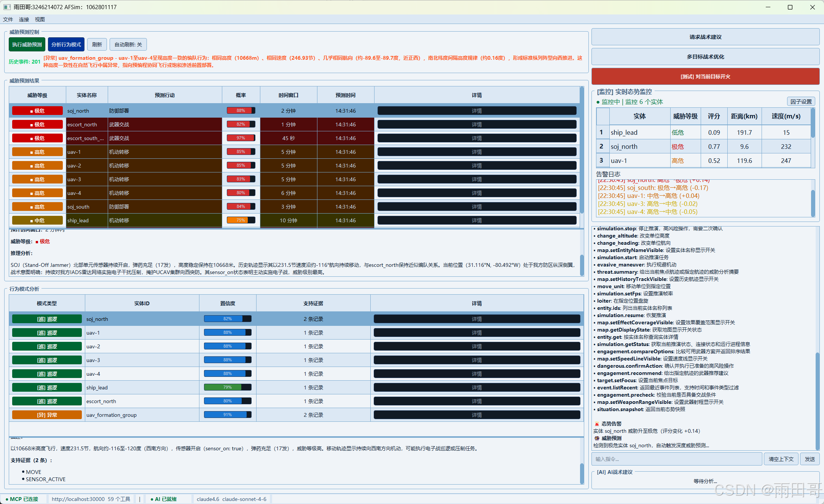The height and width of the screenshot is (504, 824).
Task: Click the 中危 threat badge for ship_lead
Action: pos(37,220)
